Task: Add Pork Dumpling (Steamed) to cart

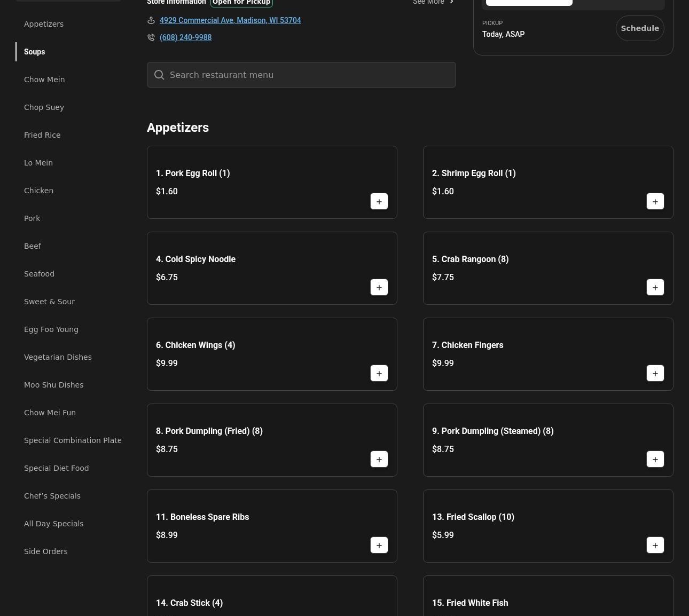Action: tap(655, 459)
